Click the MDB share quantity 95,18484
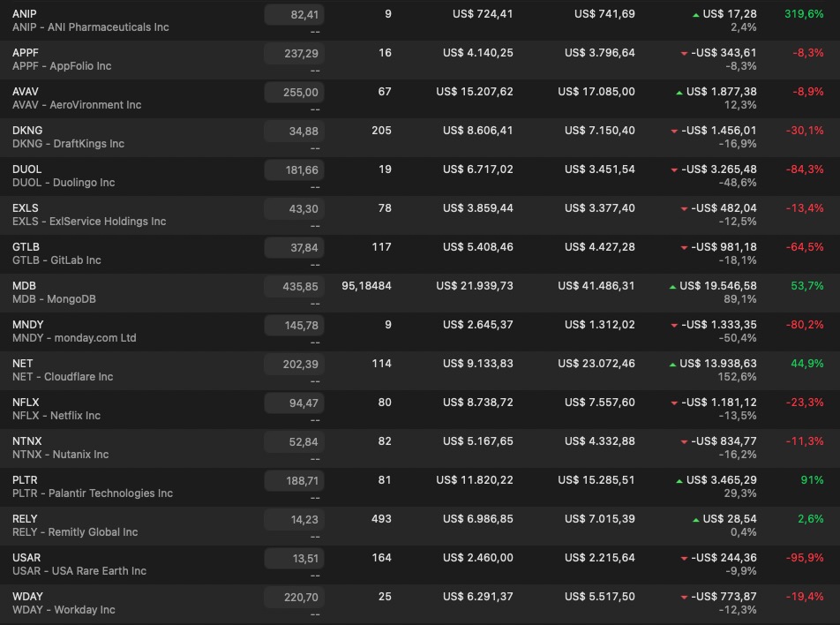 coord(366,286)
